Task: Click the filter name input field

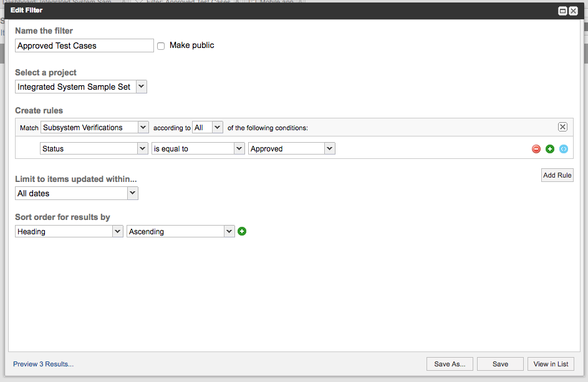Action: coord(84,45)
